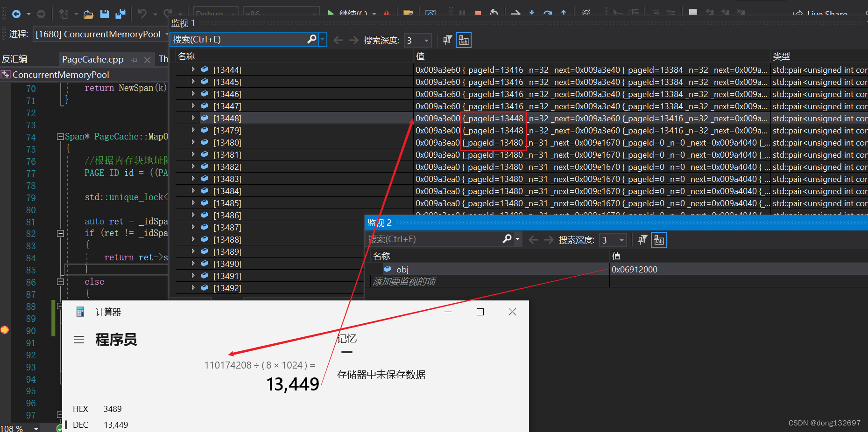This screenshot has width=868, height=432.
Task: Click the obj variable cube icon
Action: pyautogui.click(x=388, y=269)
